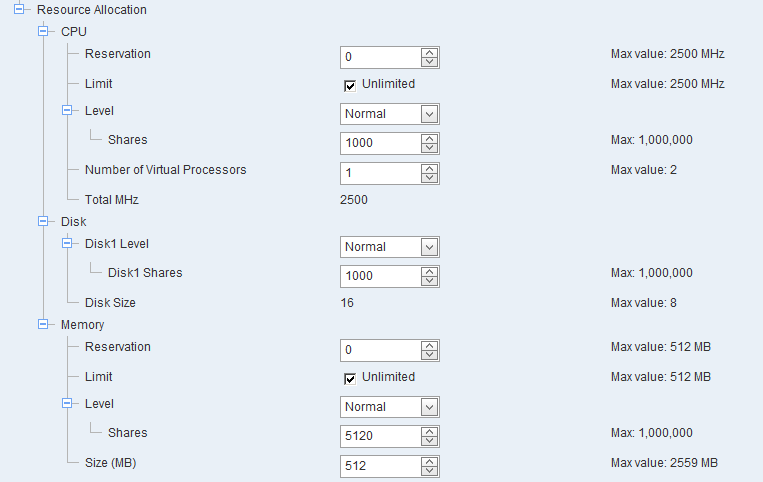
Task: Increase the Memory Reservation value
Action: (x=430, y=345)
